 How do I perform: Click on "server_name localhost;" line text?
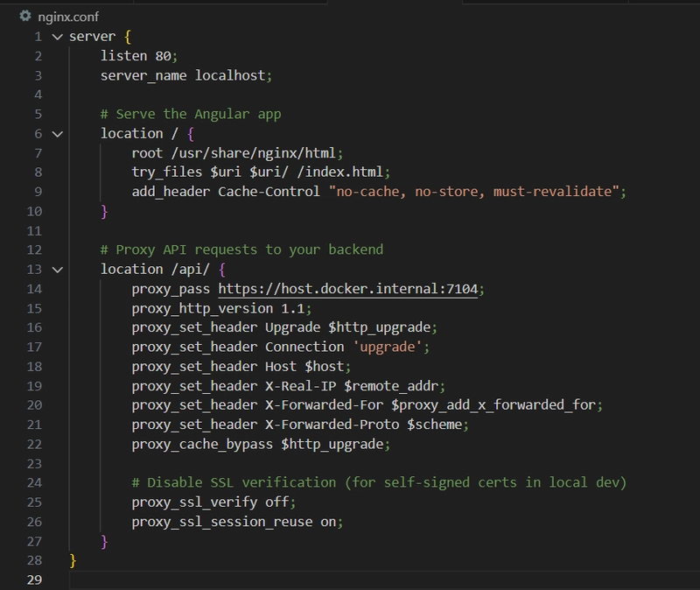186,75
